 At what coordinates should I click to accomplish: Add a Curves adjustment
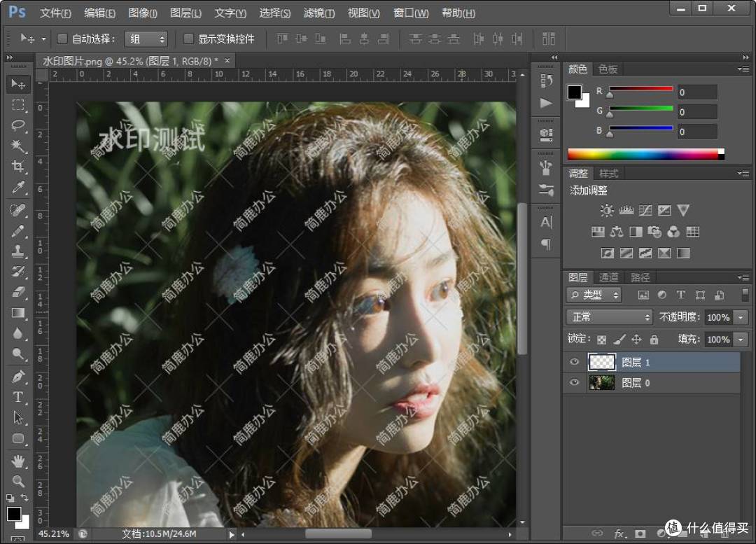[x=645, y=210]
